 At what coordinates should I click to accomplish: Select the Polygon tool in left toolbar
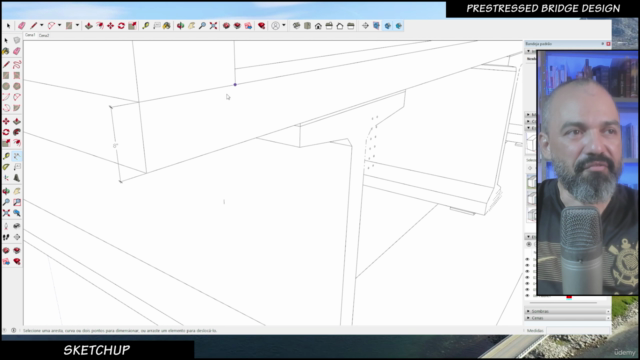tap(17, 86)
